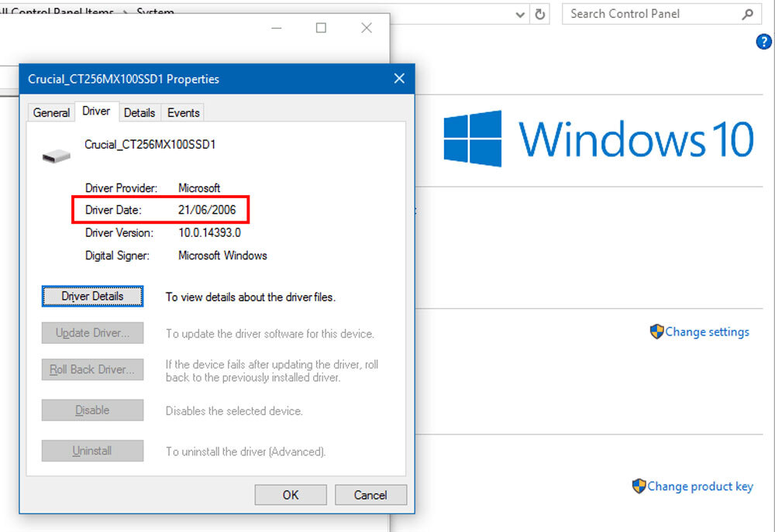
Task: Click the Disable button
Action: click(92, 410)
